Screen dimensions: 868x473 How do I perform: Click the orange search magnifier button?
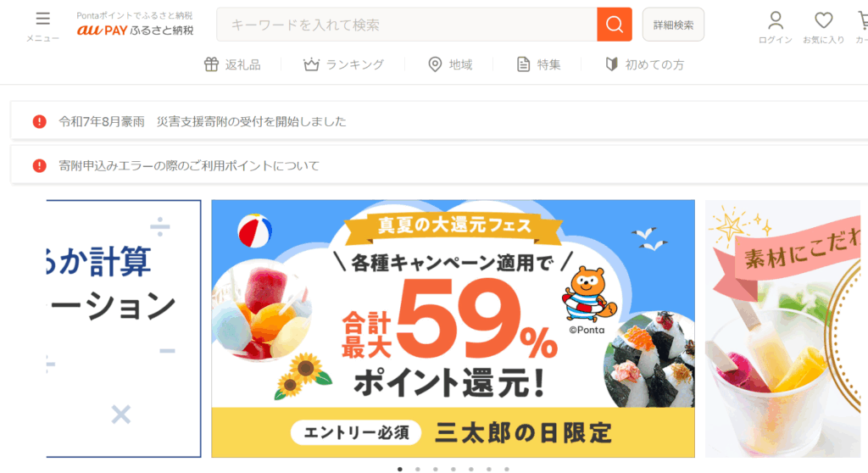(x=614, y=25)
